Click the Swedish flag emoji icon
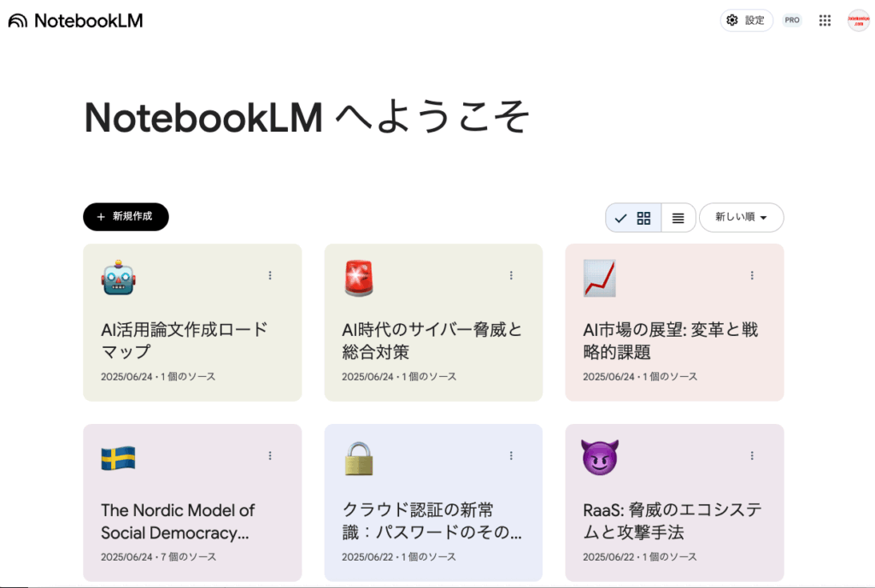The image size is (875, 588). pos(118,459)
